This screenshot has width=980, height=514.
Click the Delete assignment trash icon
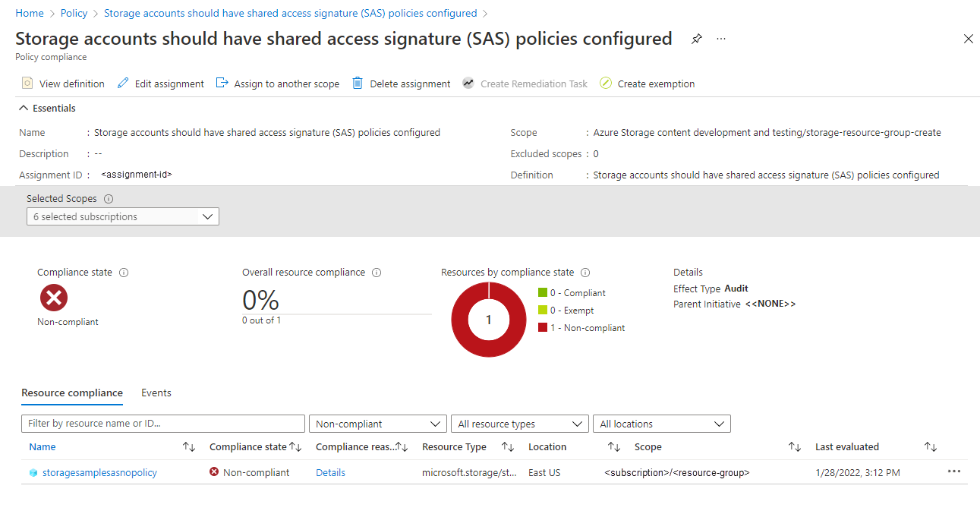click(x=358, y=84)
